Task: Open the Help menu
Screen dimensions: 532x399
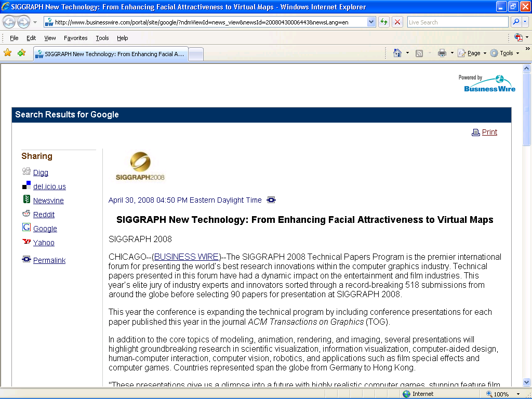Action: (x=123, y=38)
